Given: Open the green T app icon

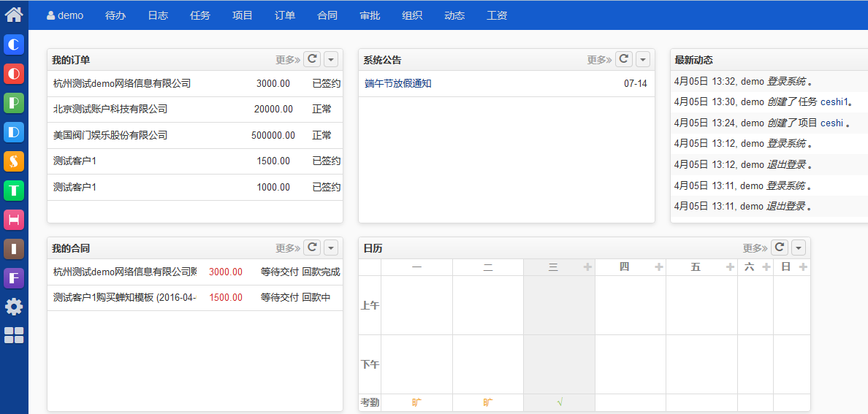Looking at the screenshot, I should click(x=14, y=191).
